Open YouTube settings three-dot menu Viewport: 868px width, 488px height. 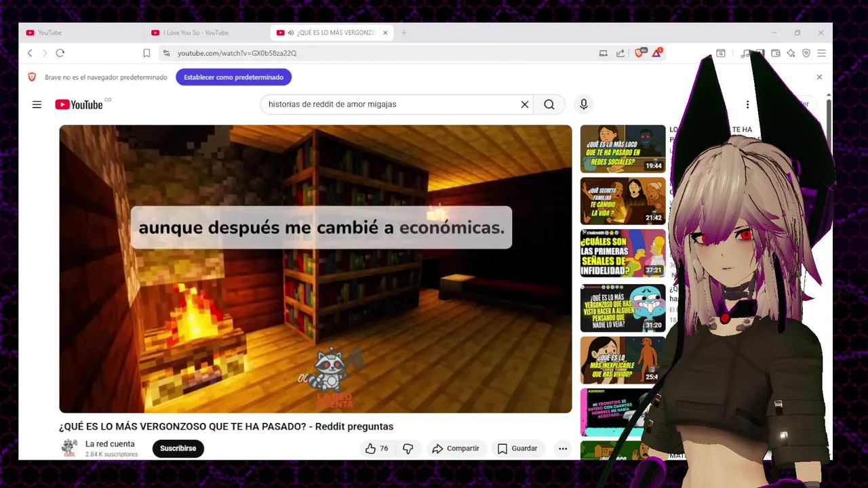747,104
